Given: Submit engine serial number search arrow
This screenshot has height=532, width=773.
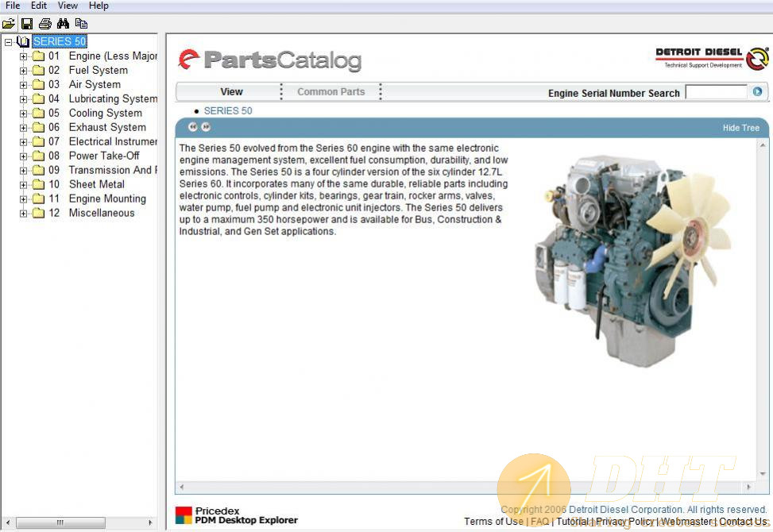Looking at the screenshot, I should click(757, 91).
